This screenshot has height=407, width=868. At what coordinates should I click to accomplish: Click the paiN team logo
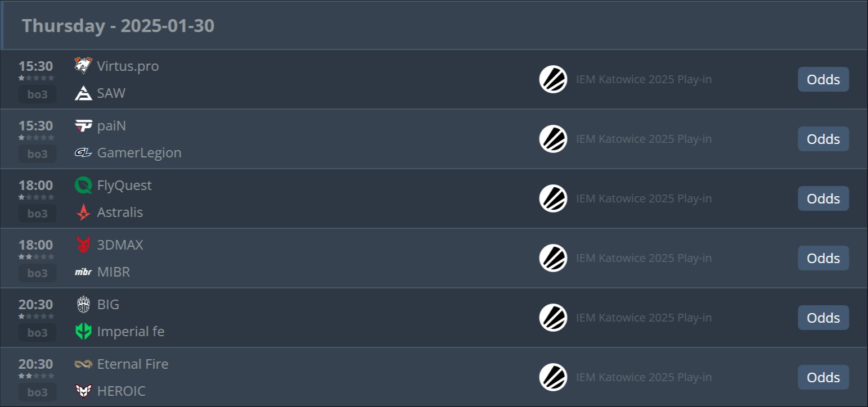[83, 125]
